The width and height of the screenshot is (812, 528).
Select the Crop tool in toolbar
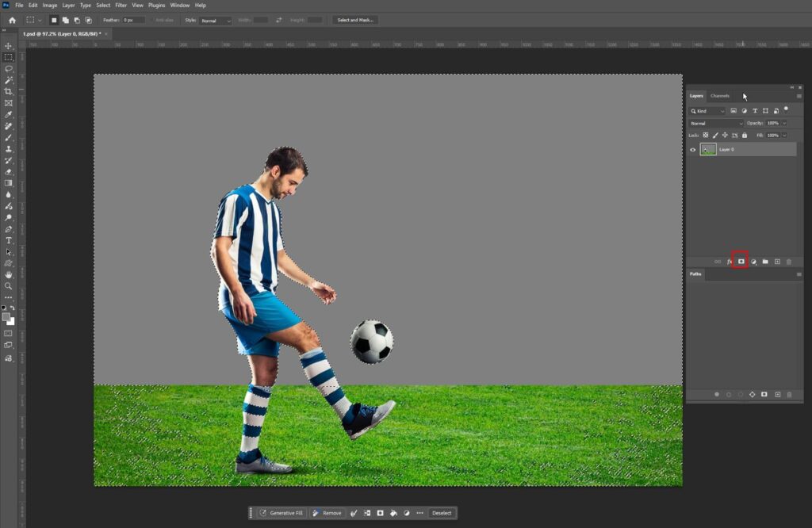point(9,92)
